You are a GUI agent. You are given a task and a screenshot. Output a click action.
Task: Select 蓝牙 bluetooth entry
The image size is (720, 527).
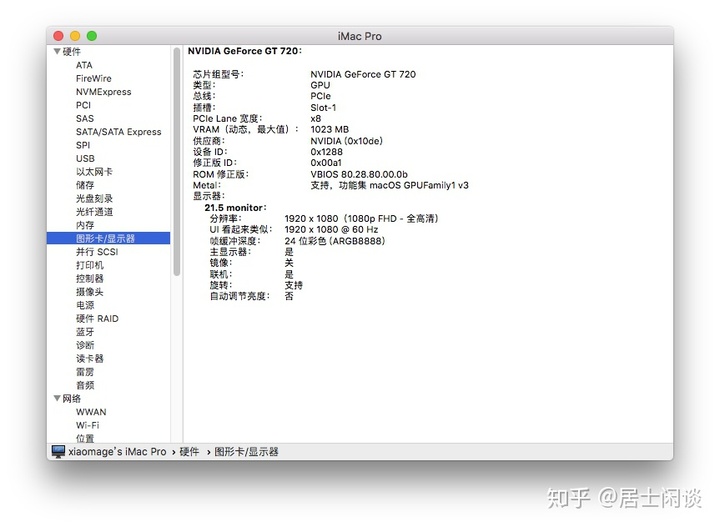[85, 331]
